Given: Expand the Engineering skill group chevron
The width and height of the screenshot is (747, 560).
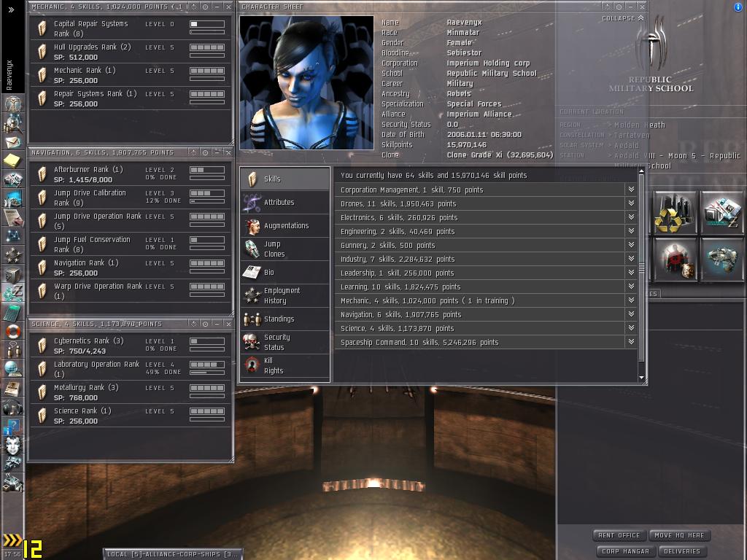Looking at the screenshot, I should click(x=631, y=231).
